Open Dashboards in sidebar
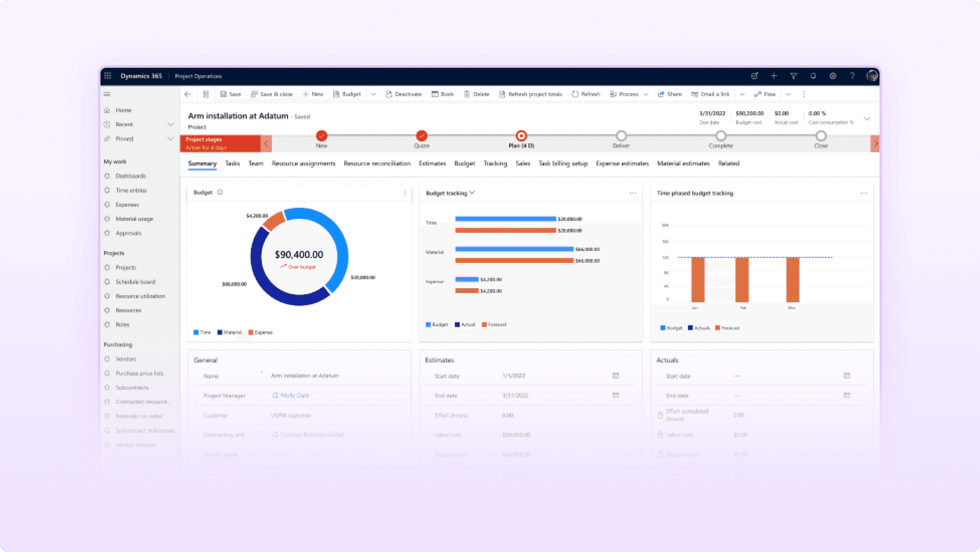This screenshot has height=552, width=980. (x=131, y=176)
